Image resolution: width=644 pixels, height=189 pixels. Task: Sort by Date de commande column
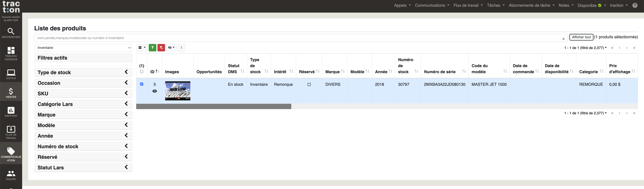[x=537, y=71]
